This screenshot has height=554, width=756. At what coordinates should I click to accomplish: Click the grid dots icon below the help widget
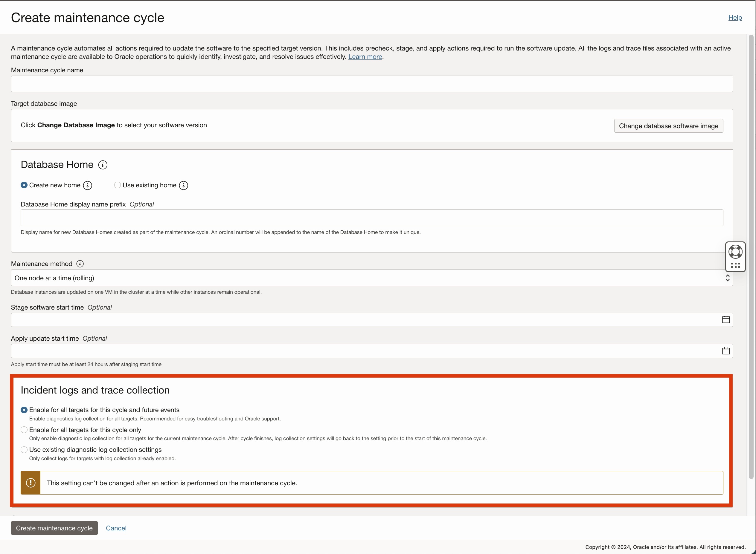tap(735, 265)
